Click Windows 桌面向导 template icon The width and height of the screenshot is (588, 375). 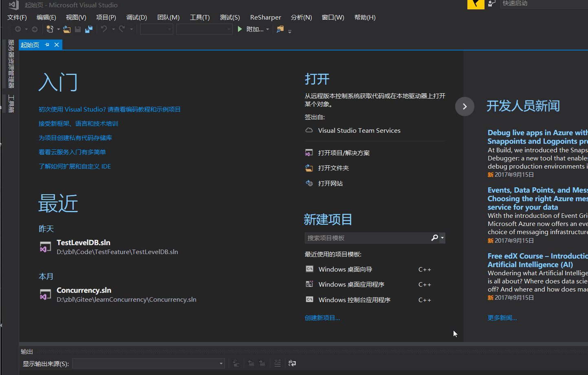(x=310, y=269)
